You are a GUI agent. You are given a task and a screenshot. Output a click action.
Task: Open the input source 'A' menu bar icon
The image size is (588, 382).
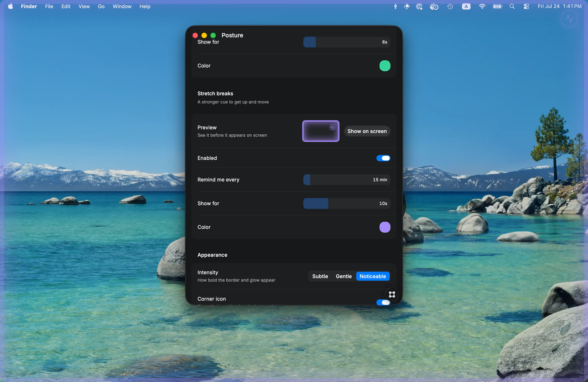pyautogui.click(x=466, y=6)
